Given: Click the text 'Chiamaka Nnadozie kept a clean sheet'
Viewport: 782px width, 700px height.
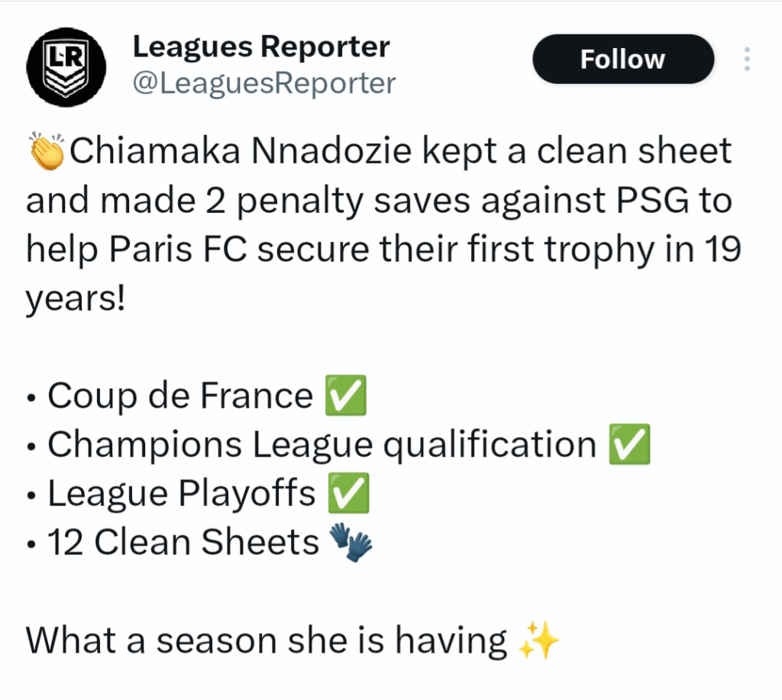Looking at the screenshot, I should [400, 151].
